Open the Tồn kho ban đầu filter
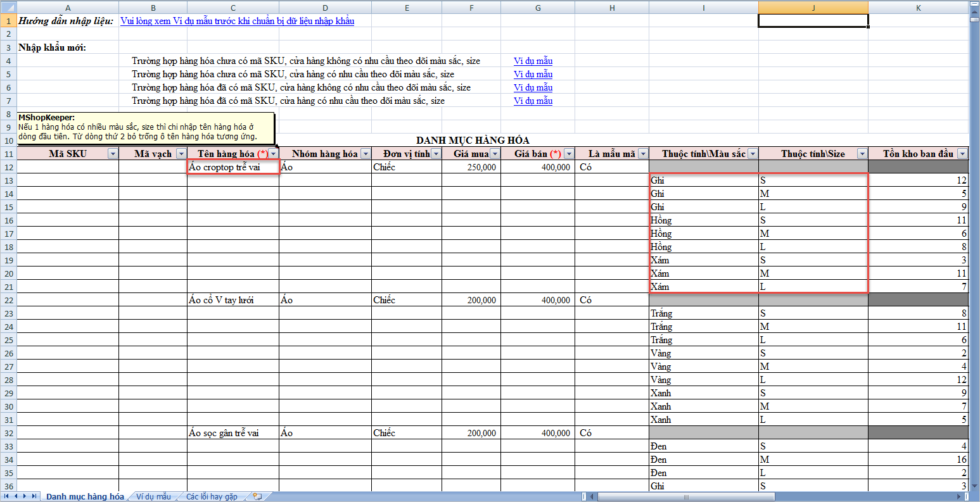Viewport: 980px width, 502px height. [x=962, y=154]
